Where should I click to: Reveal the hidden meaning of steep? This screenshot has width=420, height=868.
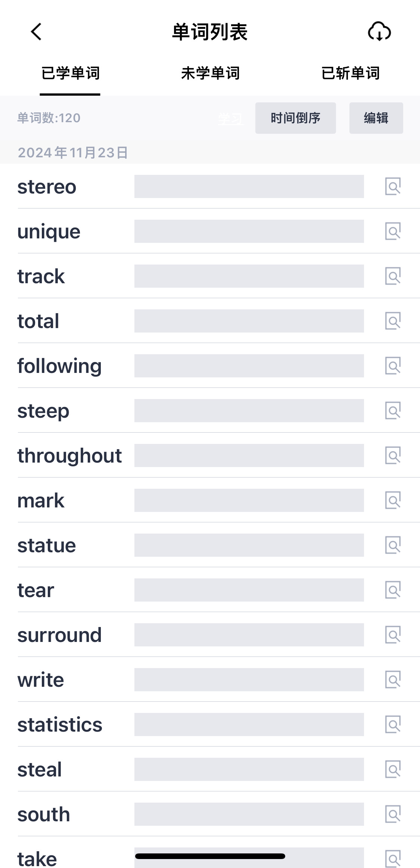(249, 411)
